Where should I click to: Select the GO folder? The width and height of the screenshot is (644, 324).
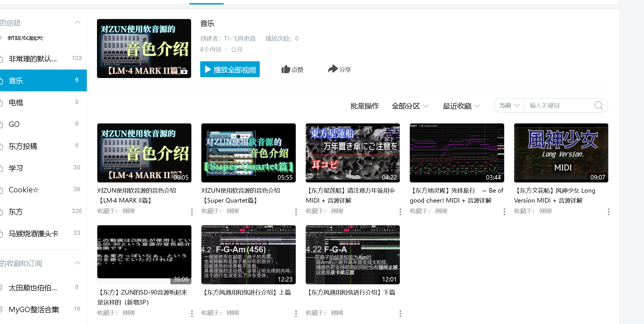(x=43, y=124)
